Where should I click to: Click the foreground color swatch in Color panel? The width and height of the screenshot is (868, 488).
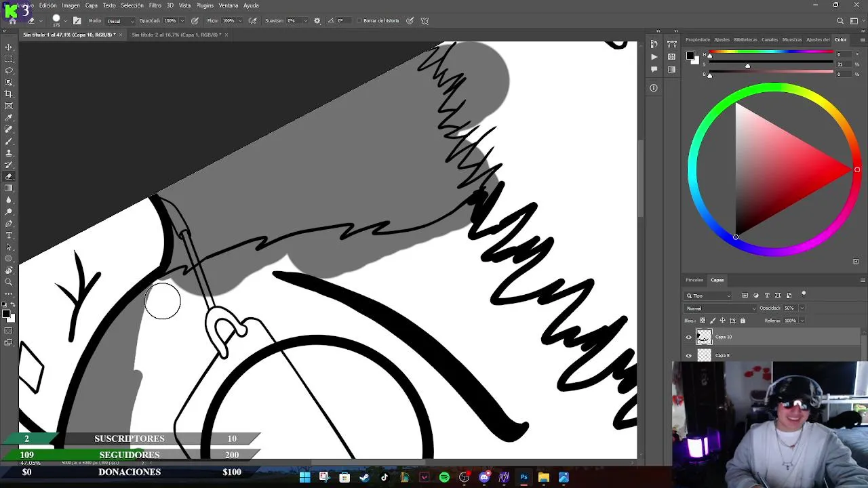tap(690, 56)
